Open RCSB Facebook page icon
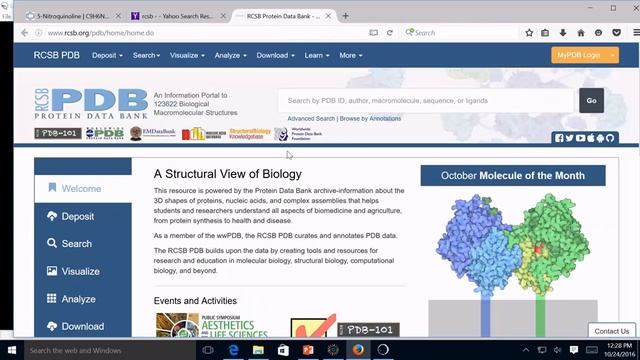The width and height of the screenshot is (640, 360). [x=559, y=138]
